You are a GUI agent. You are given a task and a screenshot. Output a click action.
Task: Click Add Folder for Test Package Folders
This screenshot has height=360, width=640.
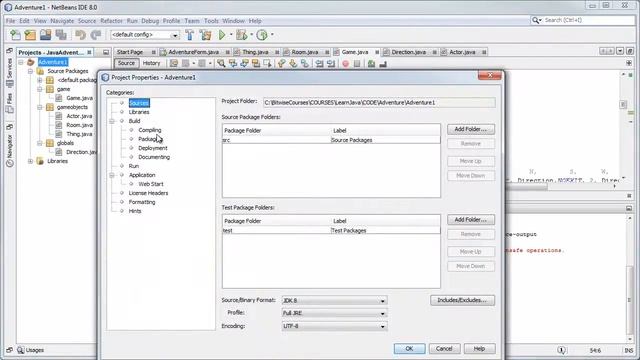[471, 220]
